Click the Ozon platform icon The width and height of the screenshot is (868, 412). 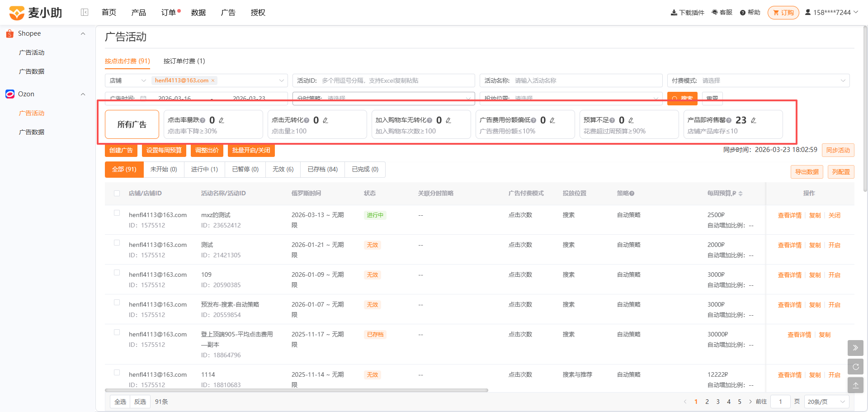click(10, 94)
